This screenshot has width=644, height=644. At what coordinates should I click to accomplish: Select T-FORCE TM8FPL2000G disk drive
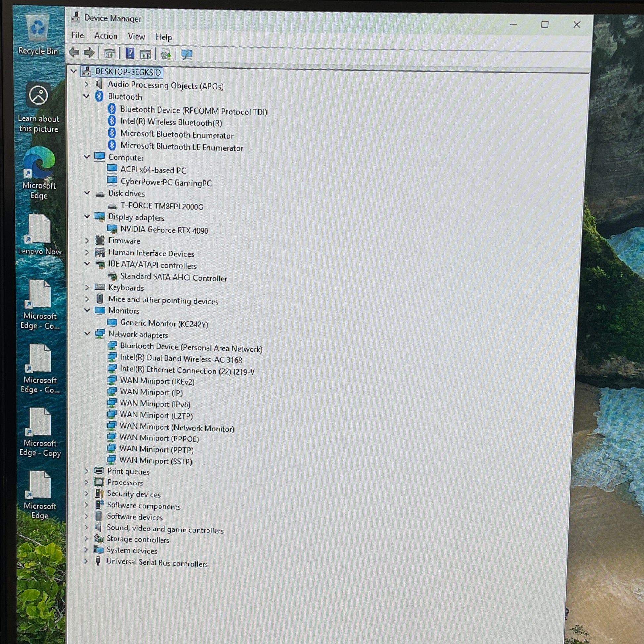162,206
